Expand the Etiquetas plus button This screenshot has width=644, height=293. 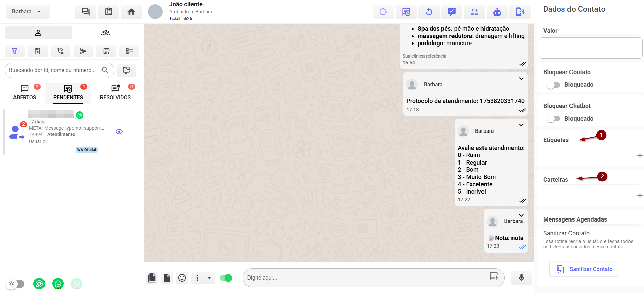639,155
